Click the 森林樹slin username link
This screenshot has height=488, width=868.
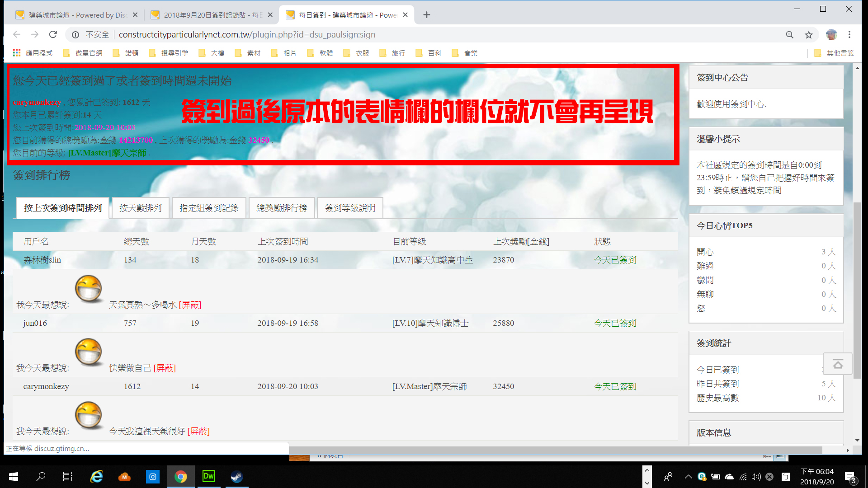[x=42, y=260]
